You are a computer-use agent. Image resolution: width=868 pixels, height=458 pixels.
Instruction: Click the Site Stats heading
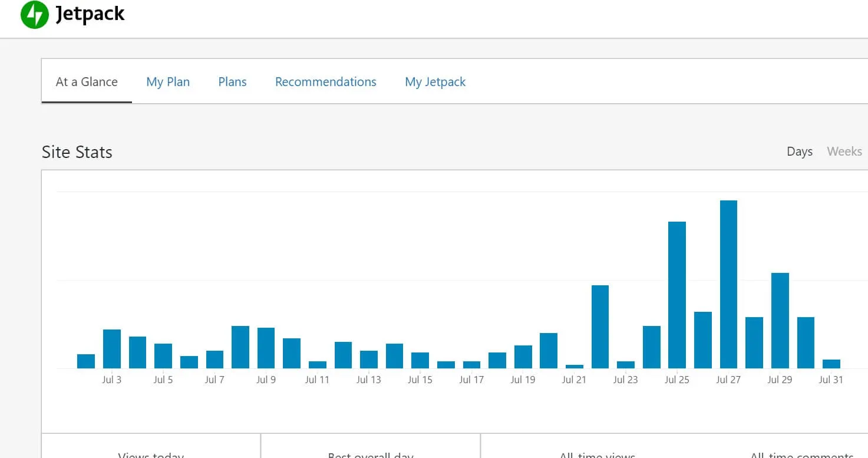click(77, 152)
